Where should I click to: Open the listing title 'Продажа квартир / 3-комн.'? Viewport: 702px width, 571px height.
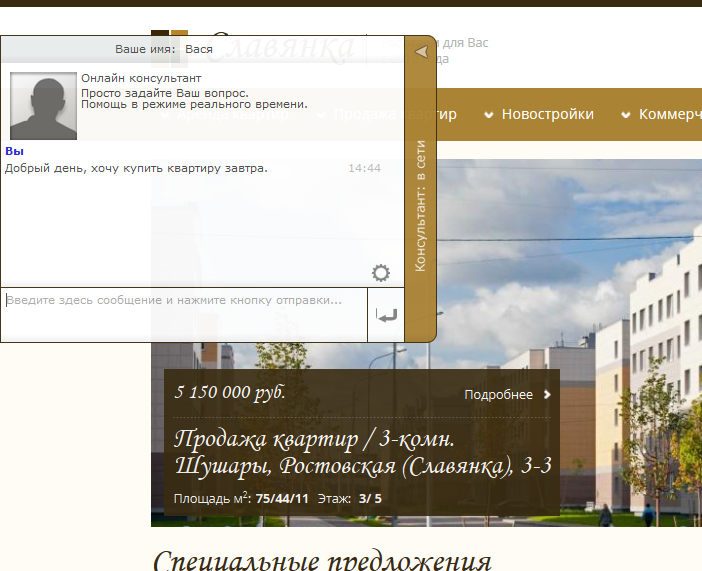[314, 439]
